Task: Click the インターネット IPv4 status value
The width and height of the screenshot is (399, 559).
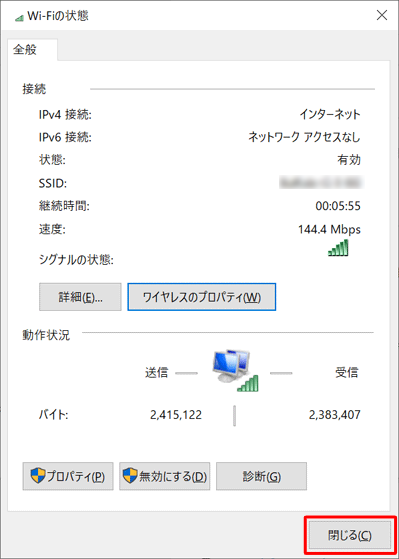Action: click(x=330, y=114)
